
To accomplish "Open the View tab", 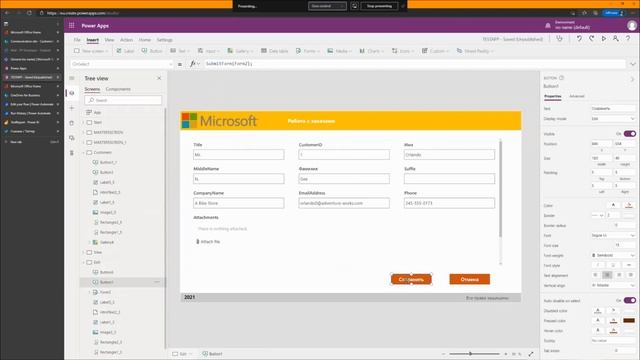I will (x=109, y=40).
